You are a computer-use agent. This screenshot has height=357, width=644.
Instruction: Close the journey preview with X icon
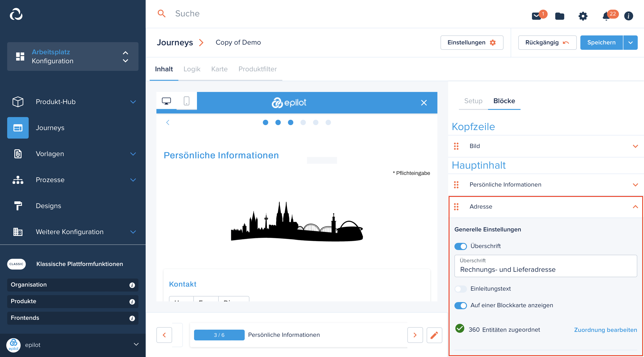pyautogui.click(x=424, y=102)
